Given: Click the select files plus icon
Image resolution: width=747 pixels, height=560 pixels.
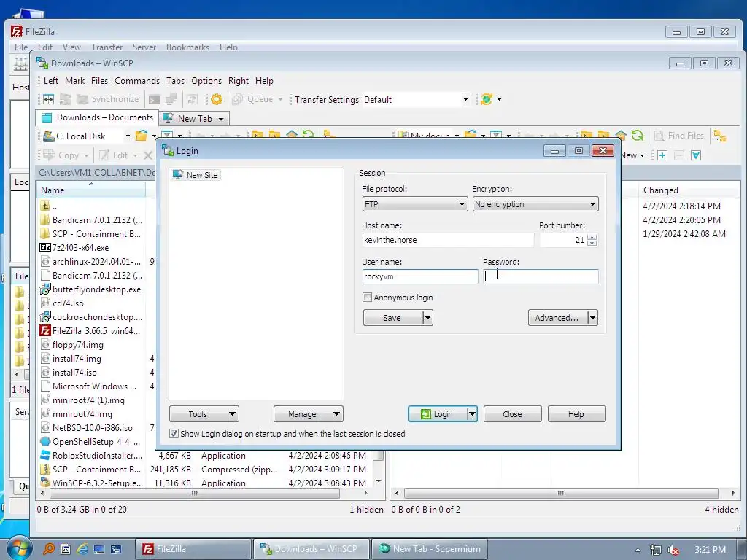Looking at the screenshot, I should pyautogui.click(x=662, y=155).
